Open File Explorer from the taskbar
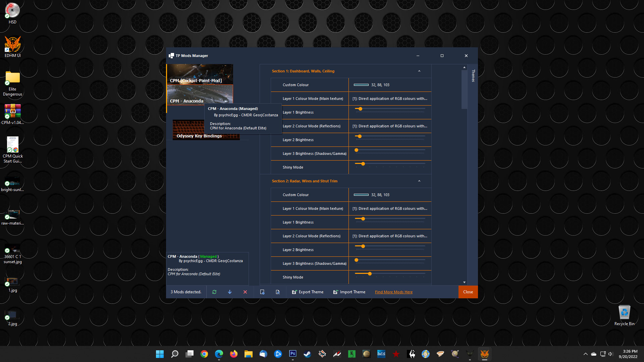This screenshot has height=362, width=644. click(249, 354)
